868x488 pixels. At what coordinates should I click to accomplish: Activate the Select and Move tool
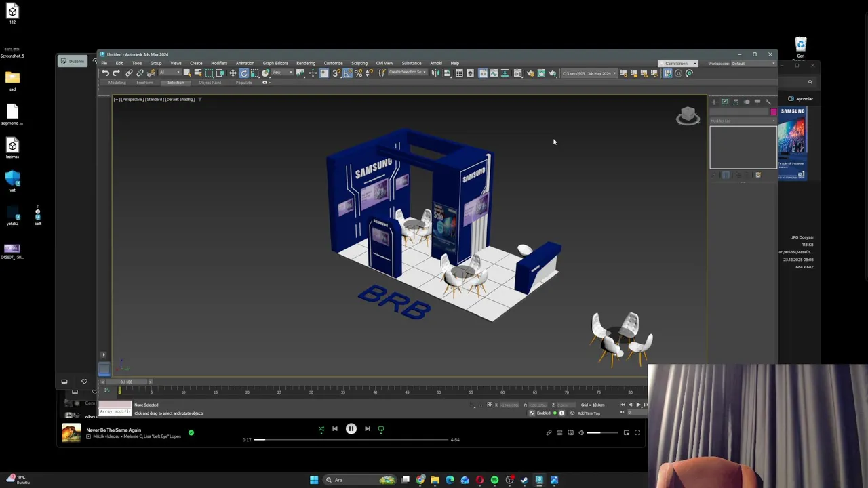(x=233, y=73)
